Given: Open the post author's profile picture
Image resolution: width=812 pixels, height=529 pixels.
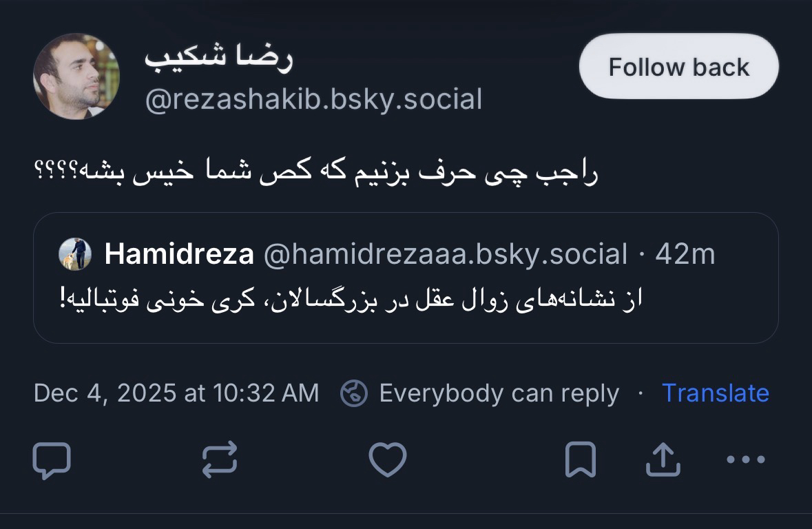Looking at the screenshot, I should [x=76, y=76].
